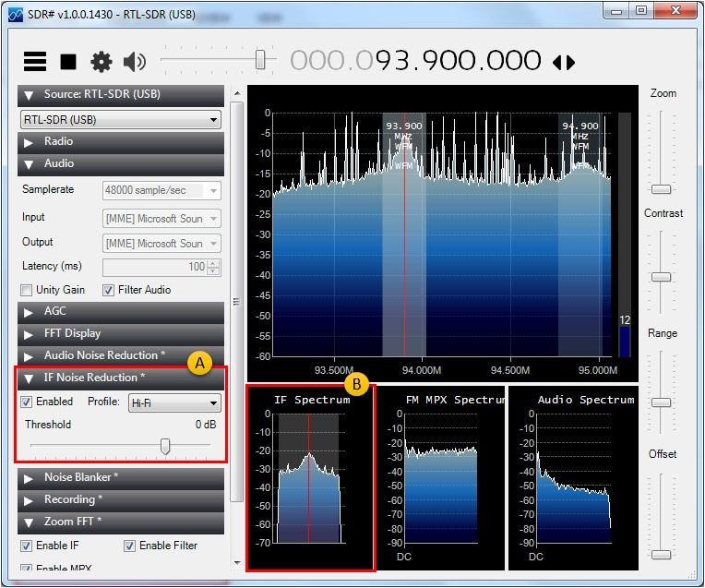Click the FM MPX Spectrum plot

[441, 478]
